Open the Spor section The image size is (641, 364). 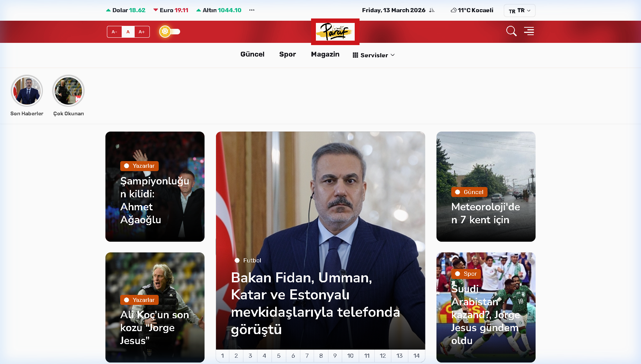(287, 54)
